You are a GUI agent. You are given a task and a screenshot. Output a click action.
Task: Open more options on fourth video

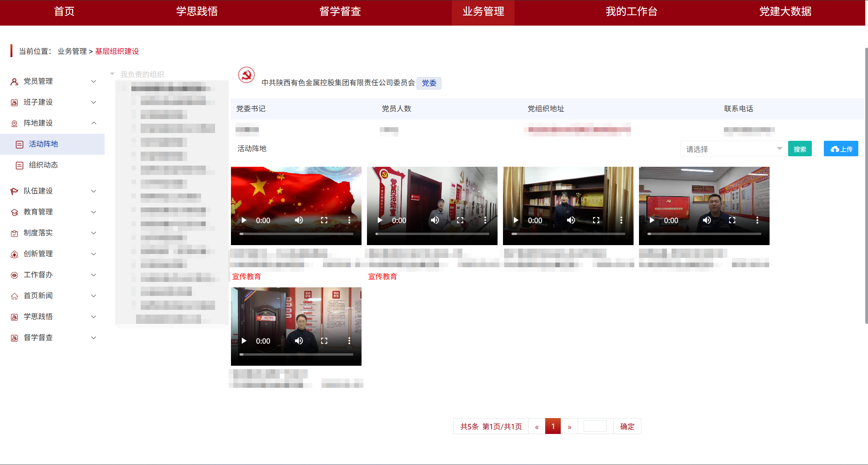[757, 220]
